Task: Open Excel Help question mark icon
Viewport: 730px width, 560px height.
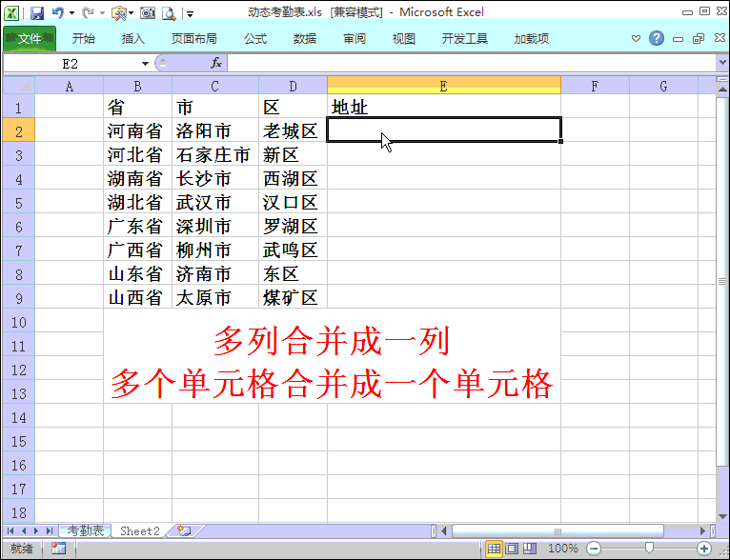Action: tap(657, 38)
